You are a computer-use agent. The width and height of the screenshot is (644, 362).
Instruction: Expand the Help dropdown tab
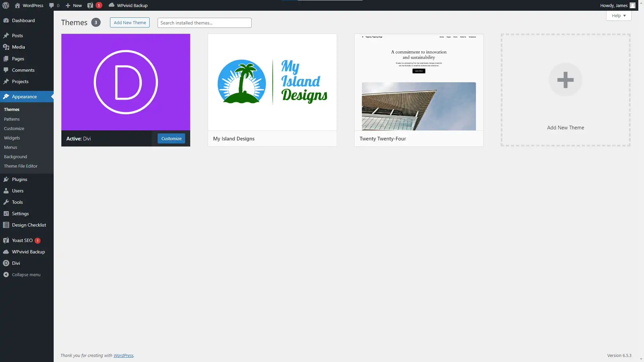[619, 15]
